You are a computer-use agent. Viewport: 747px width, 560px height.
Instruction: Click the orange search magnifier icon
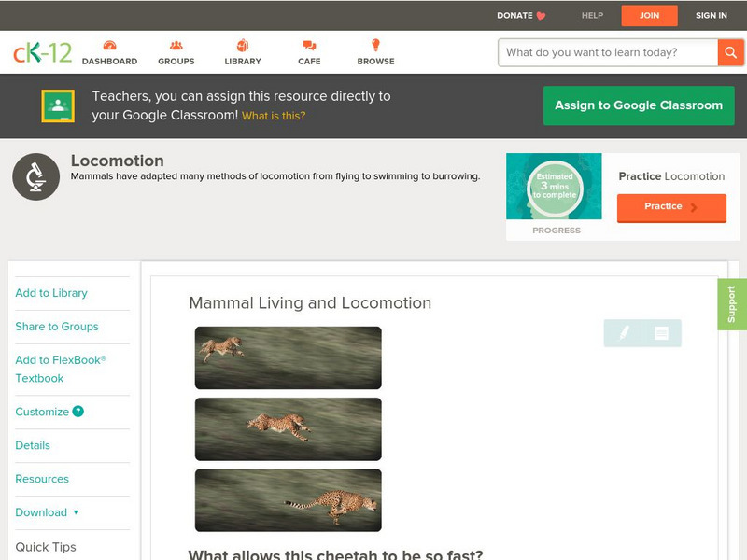(731, 52)
